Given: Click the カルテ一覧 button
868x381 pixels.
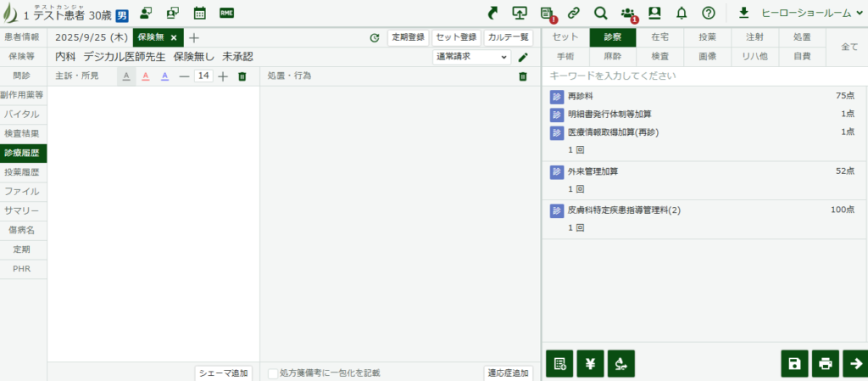Looking at the screenshot, I should tap(509, 37).
